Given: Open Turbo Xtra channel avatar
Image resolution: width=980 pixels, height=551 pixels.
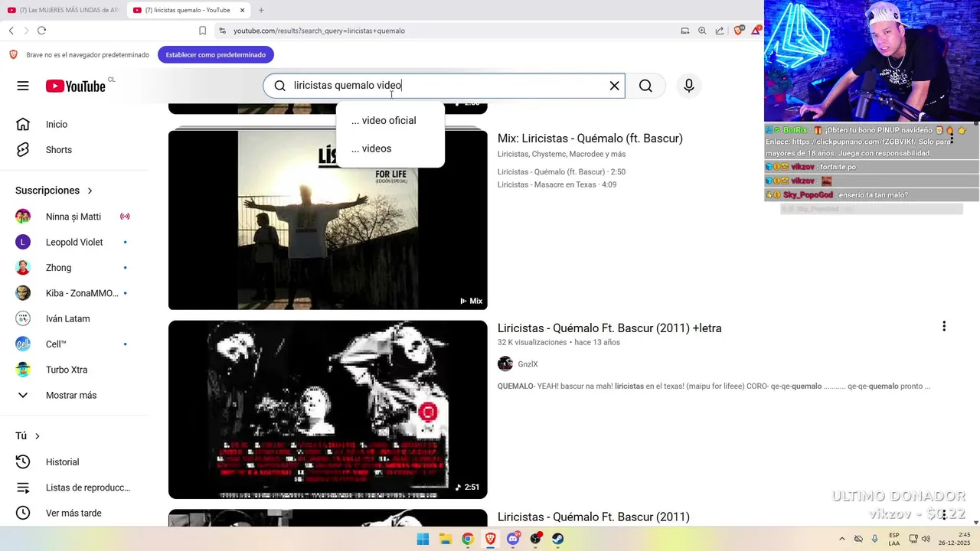Looking at the screenshot, I should (23, 370).
